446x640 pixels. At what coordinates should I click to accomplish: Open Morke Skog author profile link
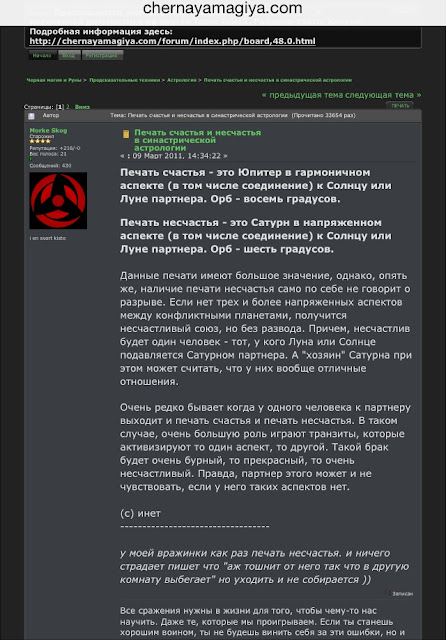(48, 131)
